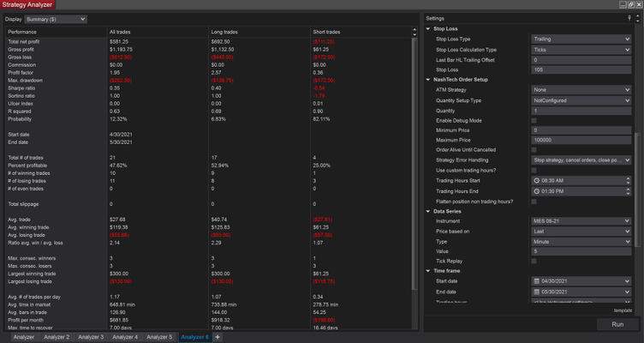Collapse the NashTech Order Setup section
The image size is (644, 343).
(x=428, y=80)
